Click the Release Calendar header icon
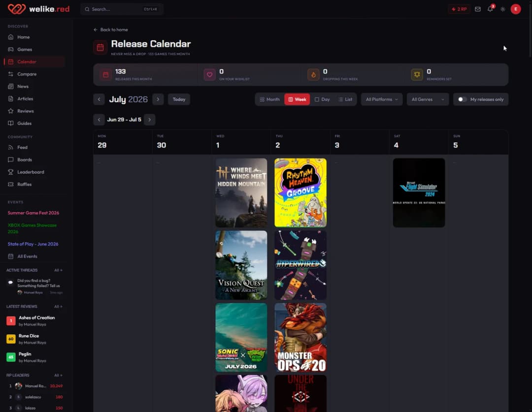Screen dimensions: 532x412 [100, 47]
